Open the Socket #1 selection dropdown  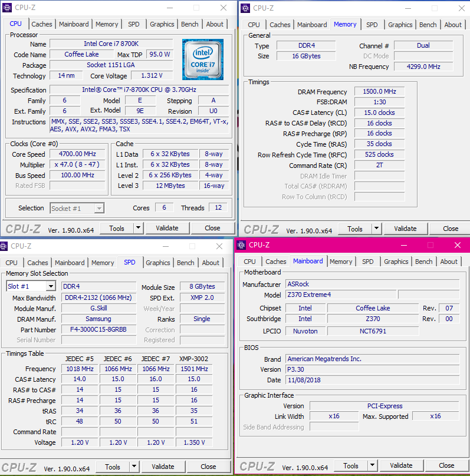77,209
